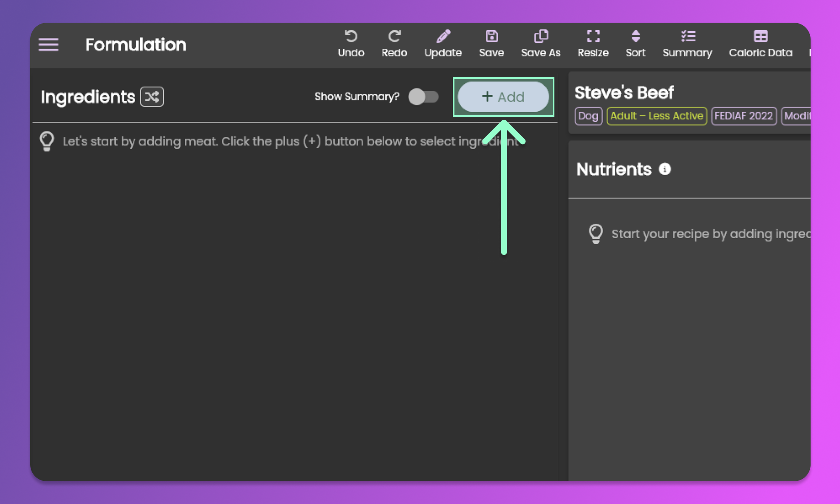Open the Caloric Data table
Image resolution: width=840 pixels, height=504 pixels.
pyautogui.click(x=760, y=37)
